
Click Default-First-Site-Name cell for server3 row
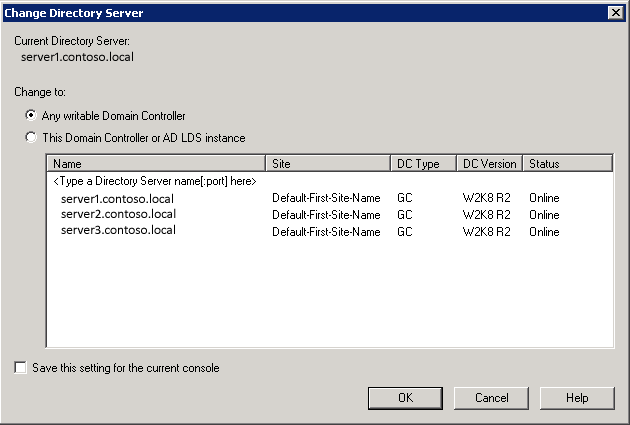326,232
